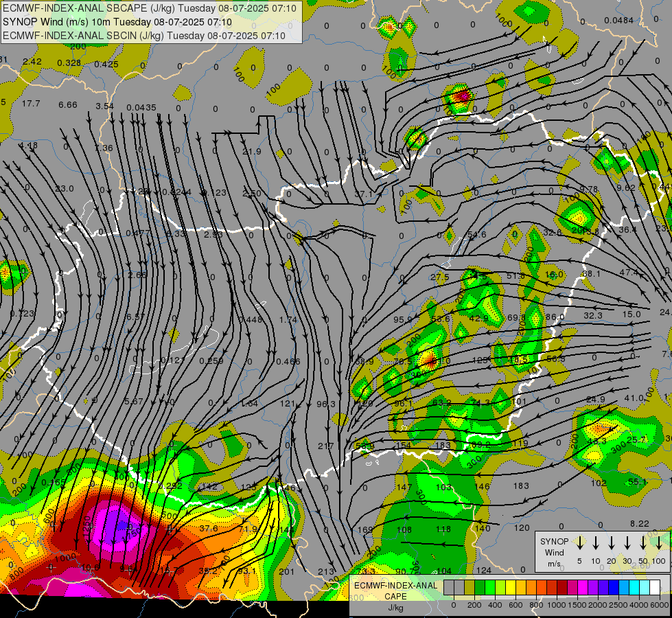Click the '2500' tick label on colorbar
Viewport: 672px width, 618px height.
[618, 605]
